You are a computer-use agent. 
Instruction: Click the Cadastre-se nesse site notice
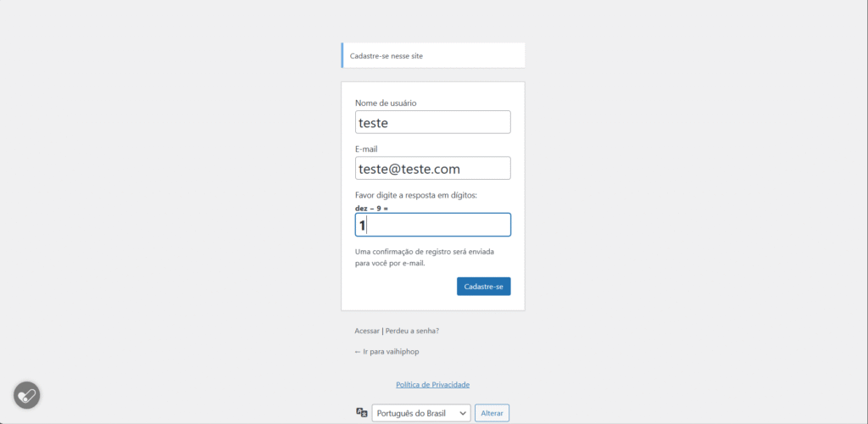[x=387, y=56]
